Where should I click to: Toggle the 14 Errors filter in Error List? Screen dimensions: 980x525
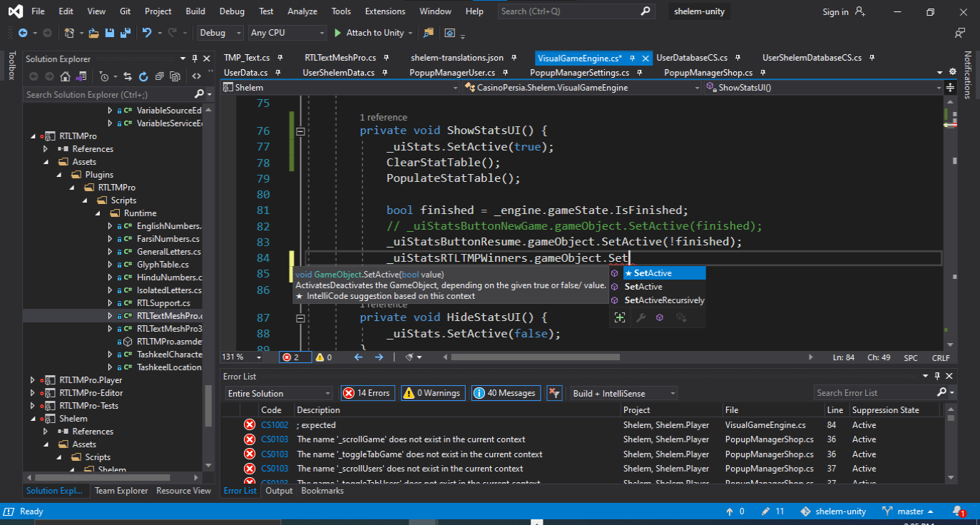coord(367,393)
